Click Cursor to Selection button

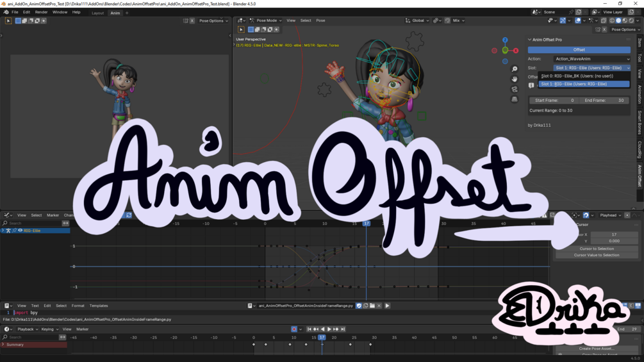click(597, 249)
